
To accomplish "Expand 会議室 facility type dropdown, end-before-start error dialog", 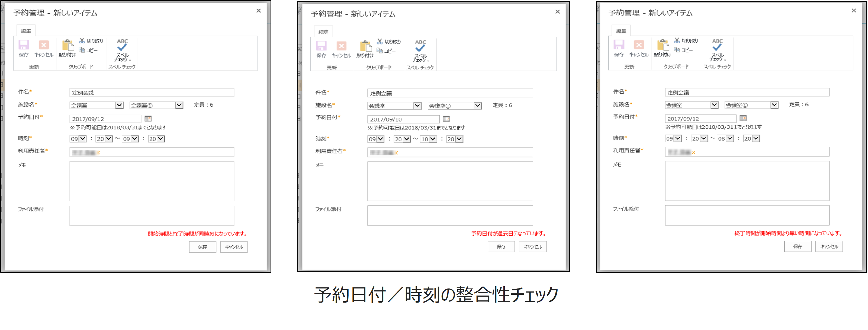I will (x=692, y=105).
